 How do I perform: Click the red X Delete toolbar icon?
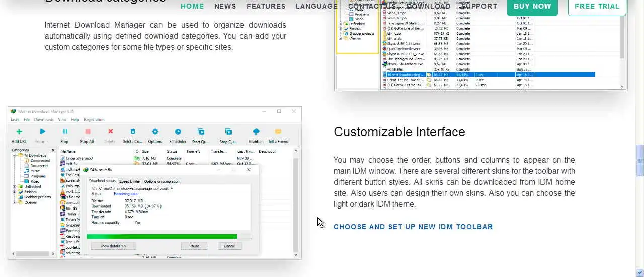point(110,132)
